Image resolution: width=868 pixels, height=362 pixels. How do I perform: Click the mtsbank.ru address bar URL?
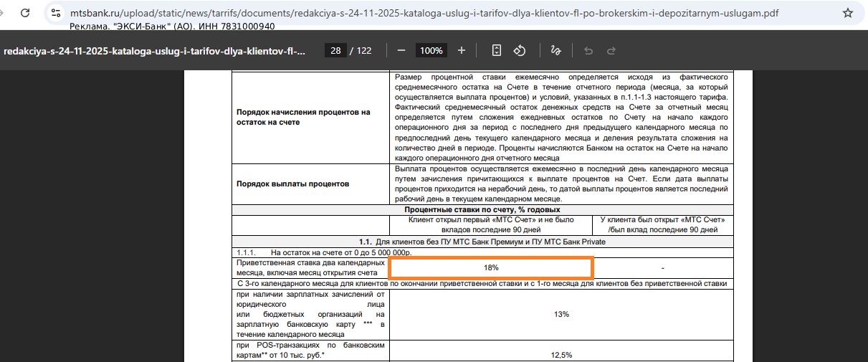(423, 14)
